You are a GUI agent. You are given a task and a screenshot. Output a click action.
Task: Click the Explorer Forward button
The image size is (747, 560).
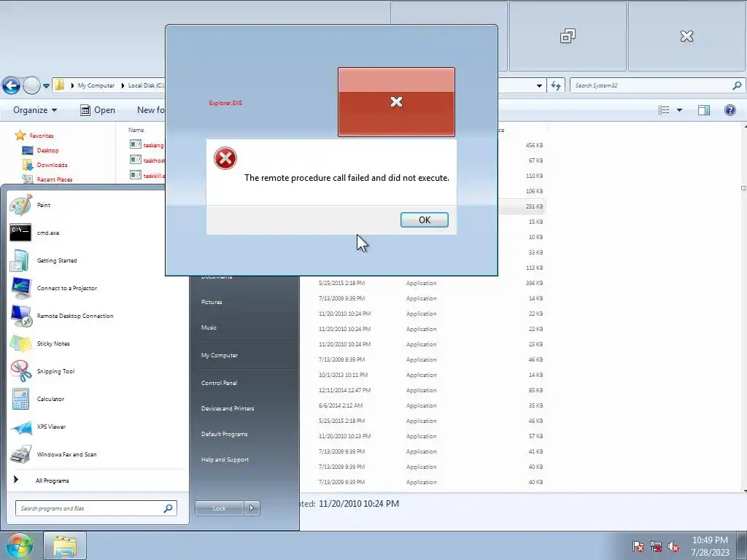click(x=31, y=86)
